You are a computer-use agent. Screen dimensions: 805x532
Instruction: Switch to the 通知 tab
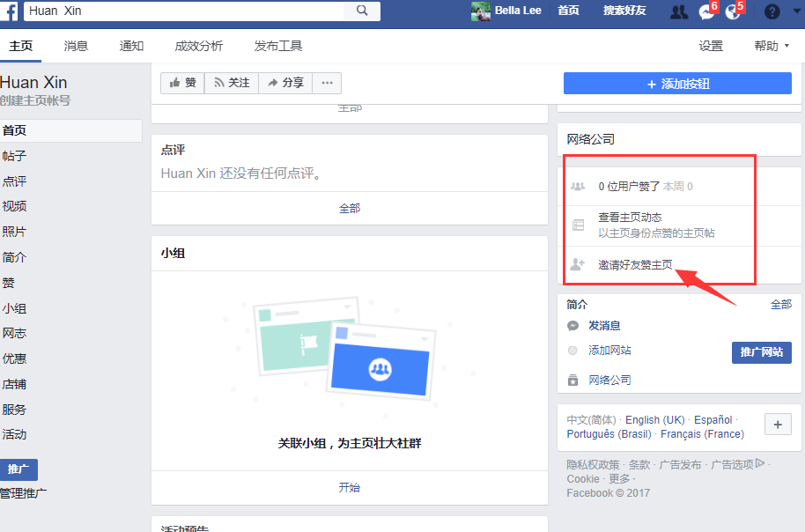(x=131, y=46)
